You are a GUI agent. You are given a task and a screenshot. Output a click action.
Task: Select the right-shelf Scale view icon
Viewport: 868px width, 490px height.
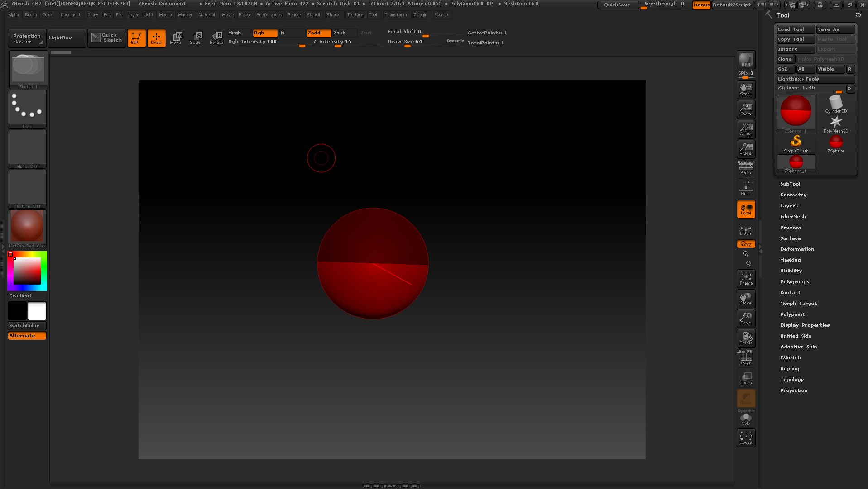[x=746, y=319]
